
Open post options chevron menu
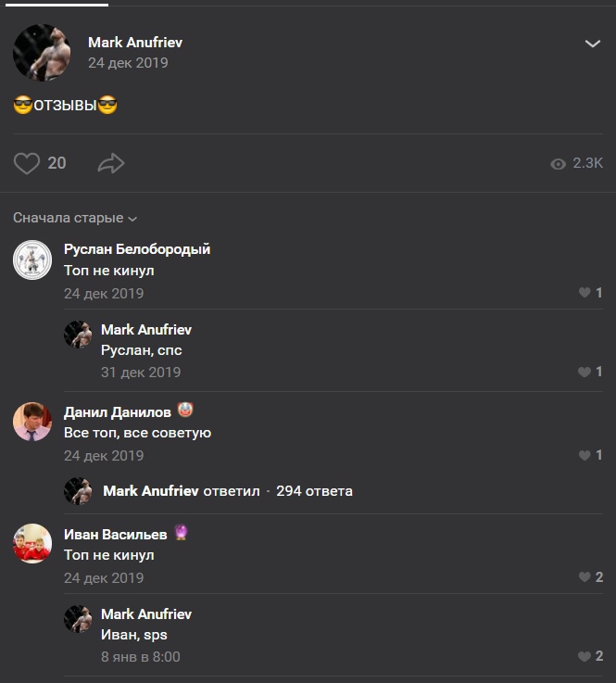click(593, 44)
